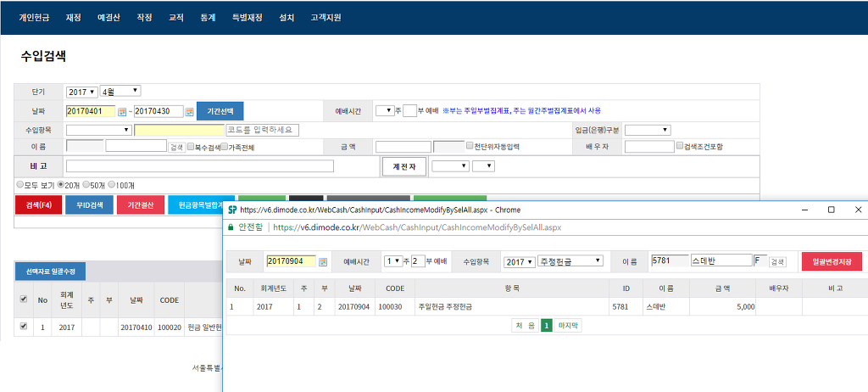Tick the 가족전체 checkbox
The image size is (868, 392).
tap(225, 147)
